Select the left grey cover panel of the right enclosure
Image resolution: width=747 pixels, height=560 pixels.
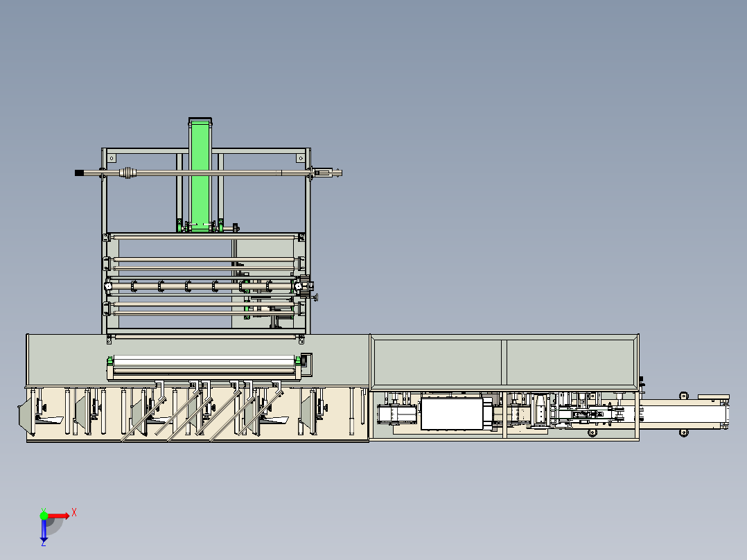point(437,362)
